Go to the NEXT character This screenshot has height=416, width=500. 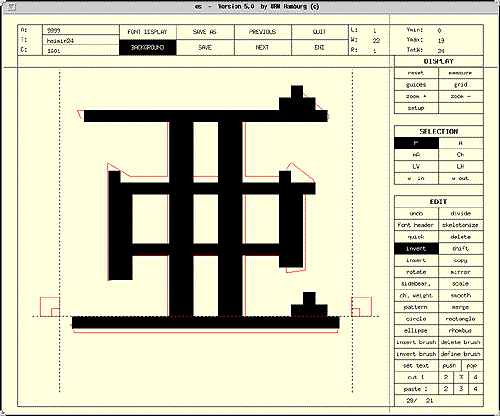coord(262,47)
